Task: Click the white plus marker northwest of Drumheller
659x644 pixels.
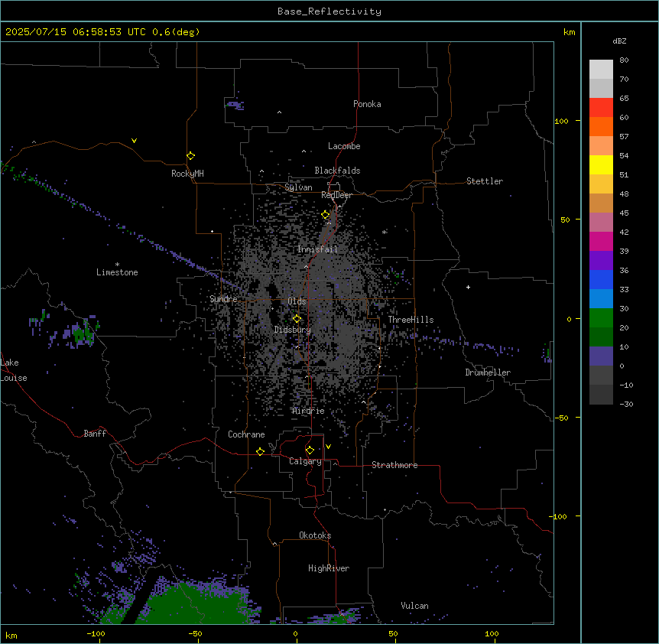Action: (468, 287)
